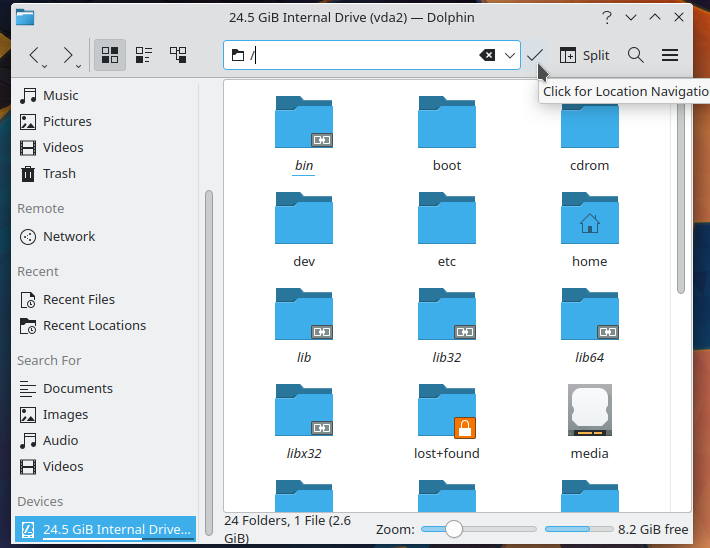Select Documents under Search For

(x=77, y=389)
